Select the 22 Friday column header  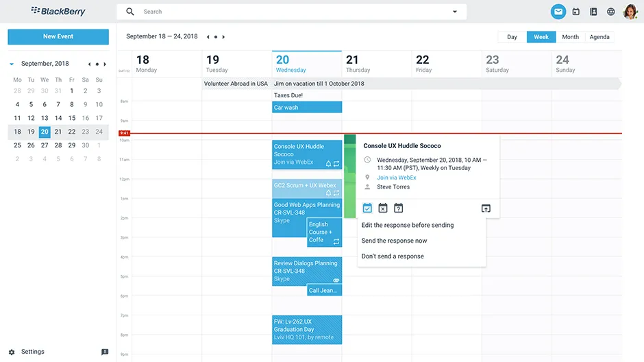point(447,64)
